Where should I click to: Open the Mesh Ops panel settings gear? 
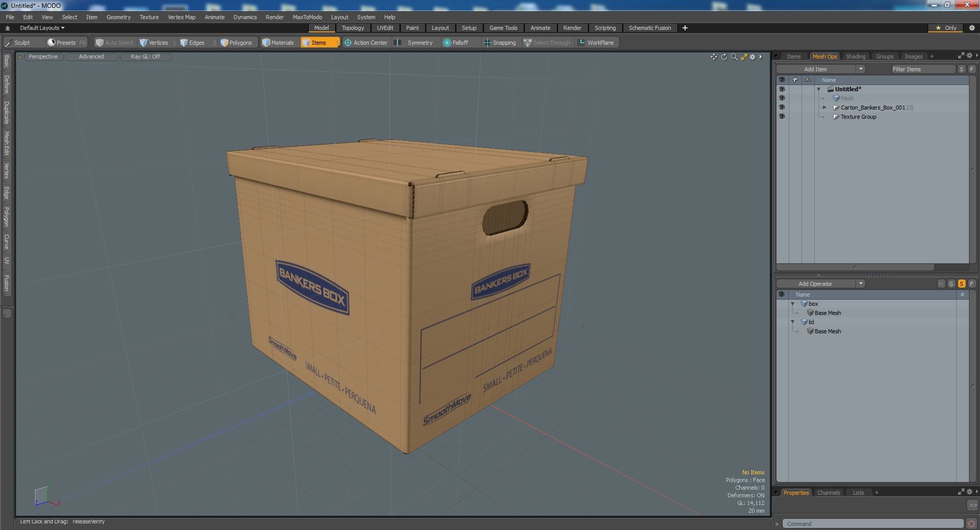pyautogui.click(x=969, y=56)
